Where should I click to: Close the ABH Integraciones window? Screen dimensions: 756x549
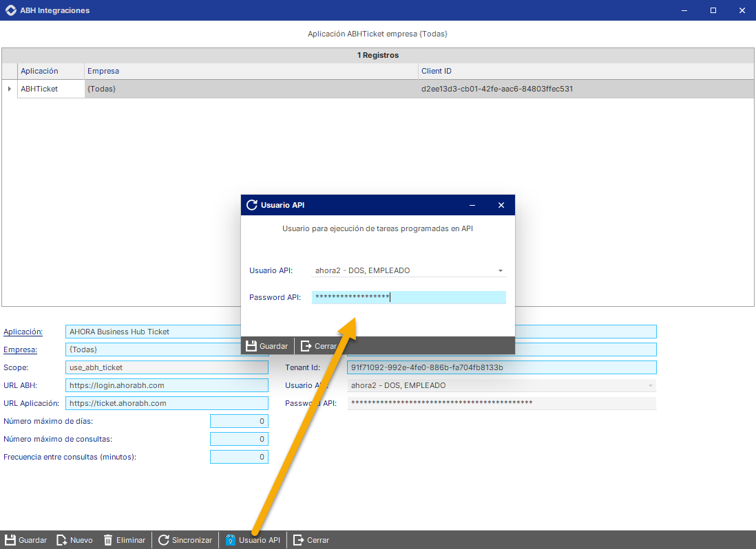click(x=742, y=10)
